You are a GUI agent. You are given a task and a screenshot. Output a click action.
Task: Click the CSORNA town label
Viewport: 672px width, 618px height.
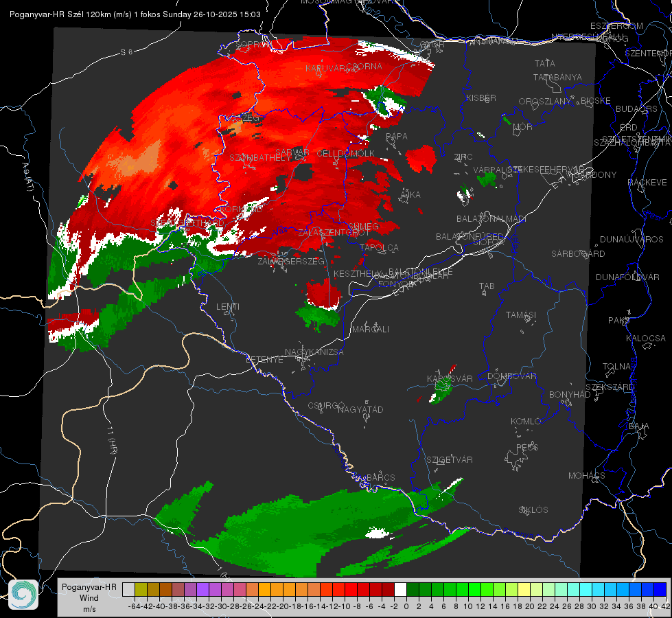(364, 66)
